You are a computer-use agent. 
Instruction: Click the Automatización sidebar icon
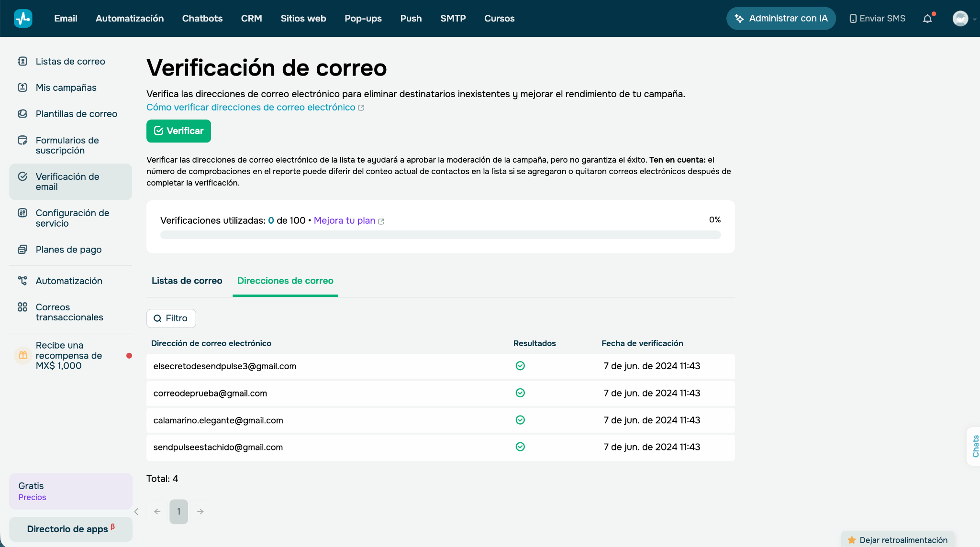pyautogui.click(x=22, y=281)
